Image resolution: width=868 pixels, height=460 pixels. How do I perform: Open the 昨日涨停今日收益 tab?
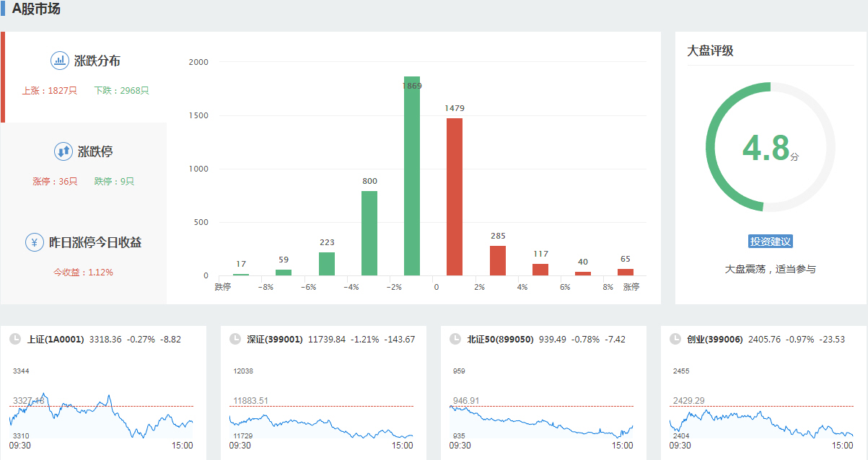95,242
